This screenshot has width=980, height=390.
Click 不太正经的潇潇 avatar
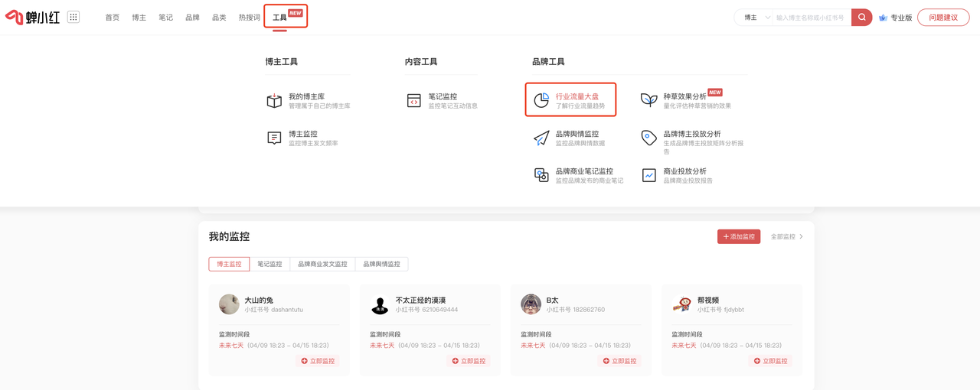point(380,304)
